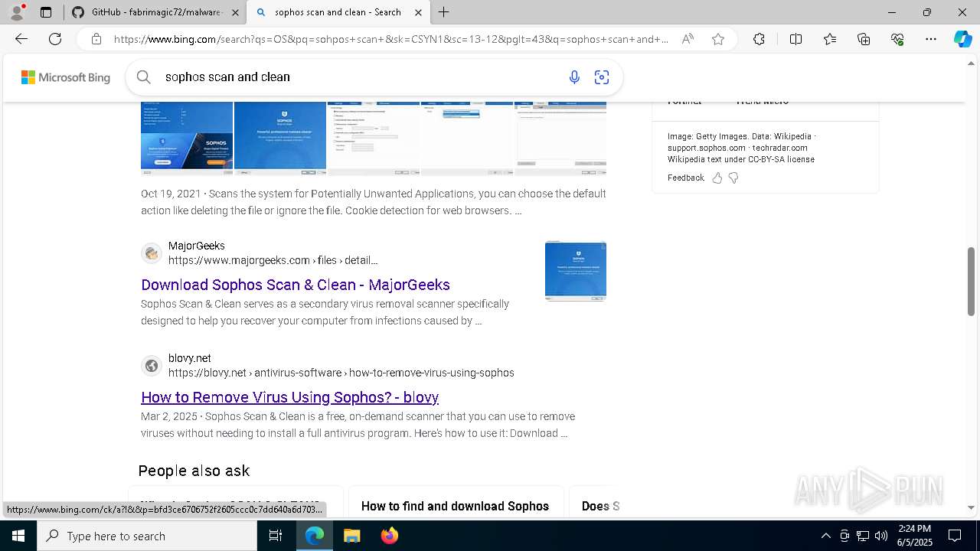Go to Microsoft Bing home logo
The image size is (980, 551).
tap(66, 77)
